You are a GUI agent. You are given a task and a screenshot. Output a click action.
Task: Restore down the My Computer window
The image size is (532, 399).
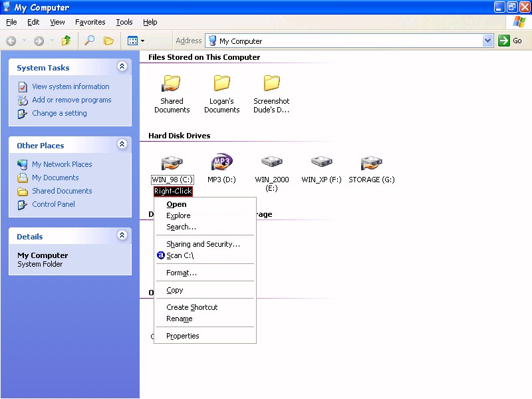point(512,7)
